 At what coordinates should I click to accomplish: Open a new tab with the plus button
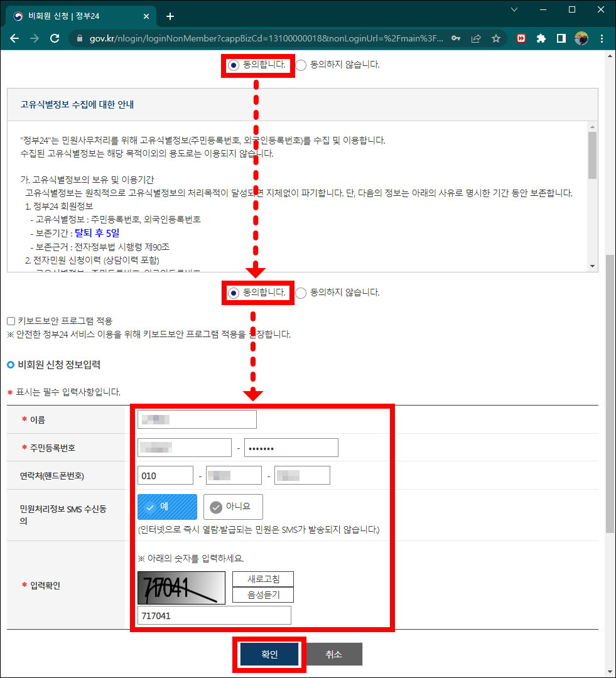tap(170, 16)
